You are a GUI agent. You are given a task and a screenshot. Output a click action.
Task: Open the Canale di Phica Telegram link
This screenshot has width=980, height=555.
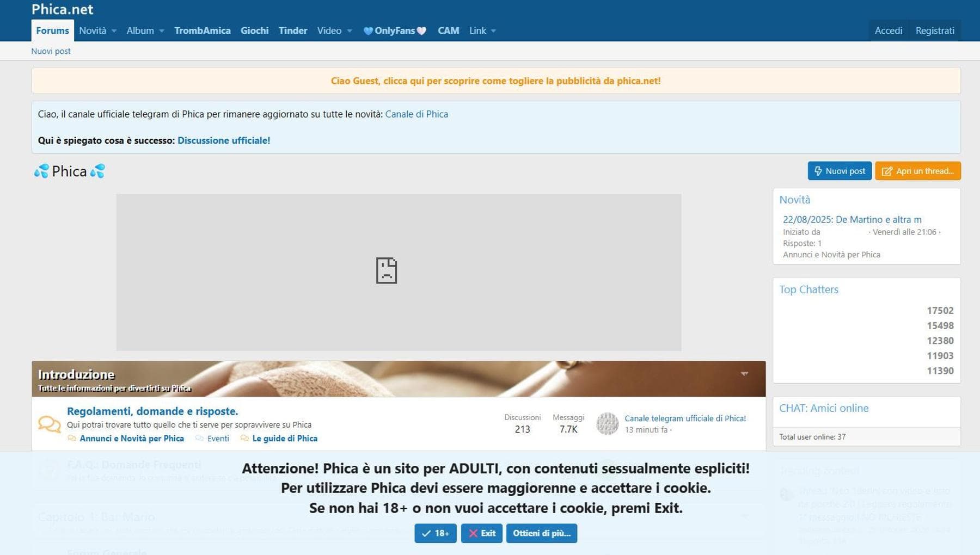(x=416, y=114)
